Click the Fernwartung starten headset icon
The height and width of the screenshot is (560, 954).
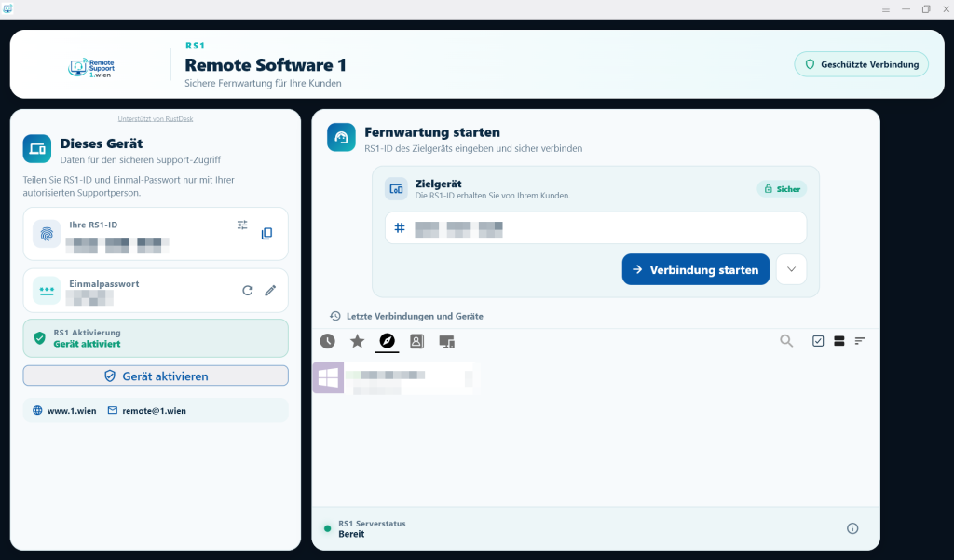tap(341, 138)
